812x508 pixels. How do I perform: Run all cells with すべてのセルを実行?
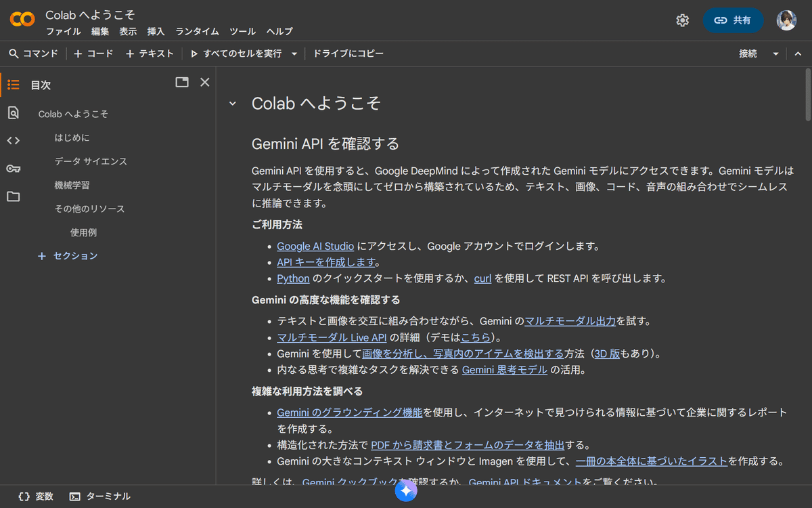click(235, 54)
